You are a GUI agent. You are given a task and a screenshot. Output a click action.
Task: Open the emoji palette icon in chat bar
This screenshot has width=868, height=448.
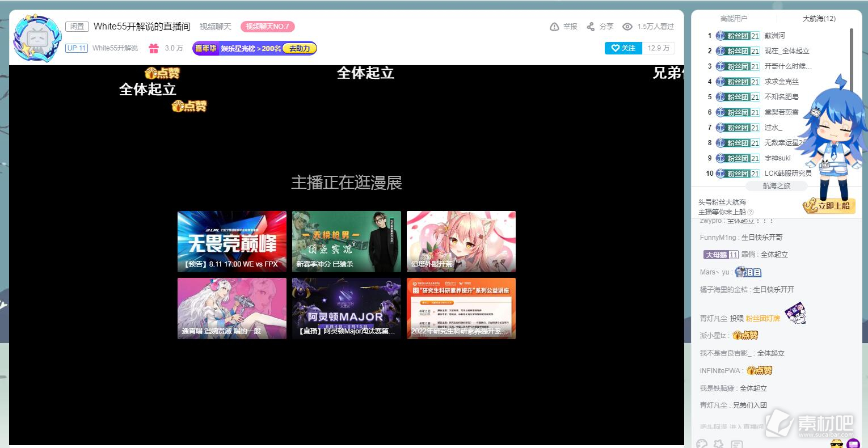[x=702, y=444]
